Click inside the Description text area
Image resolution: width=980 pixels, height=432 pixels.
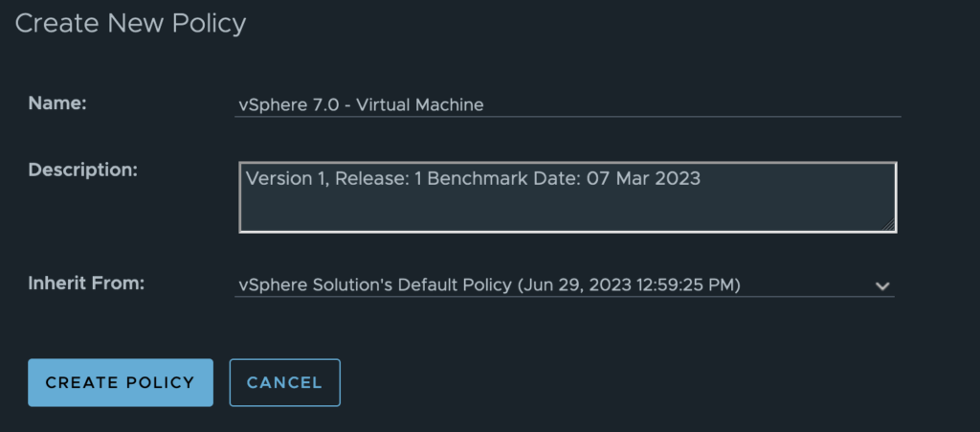567,197
